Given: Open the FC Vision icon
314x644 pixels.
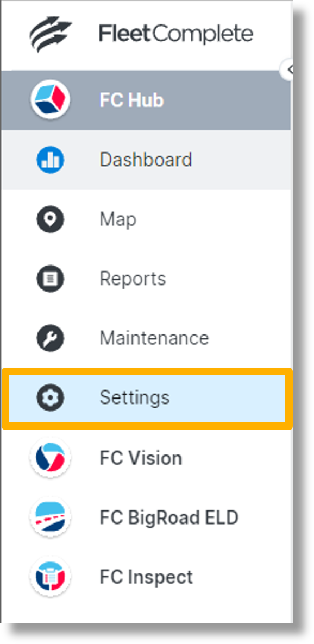Looking at the screenshot, I should 49,458.
